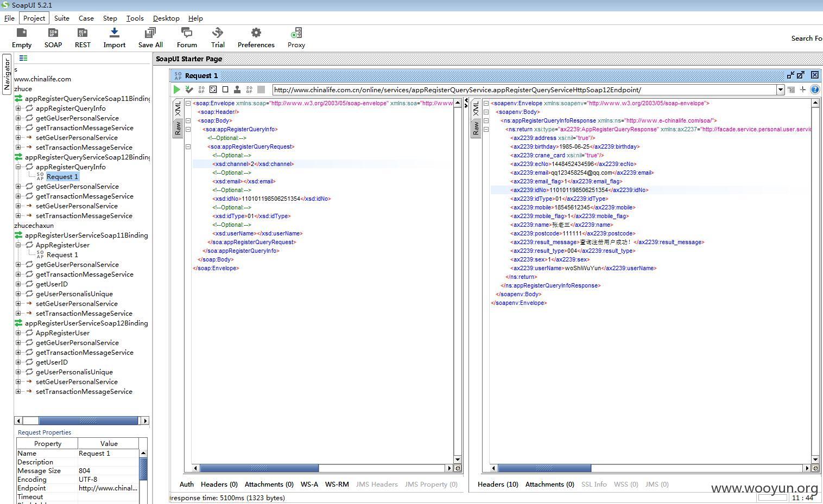Add request to TestCase icon
This screenshot has width=823, height=504.
[x=189, y=90]
